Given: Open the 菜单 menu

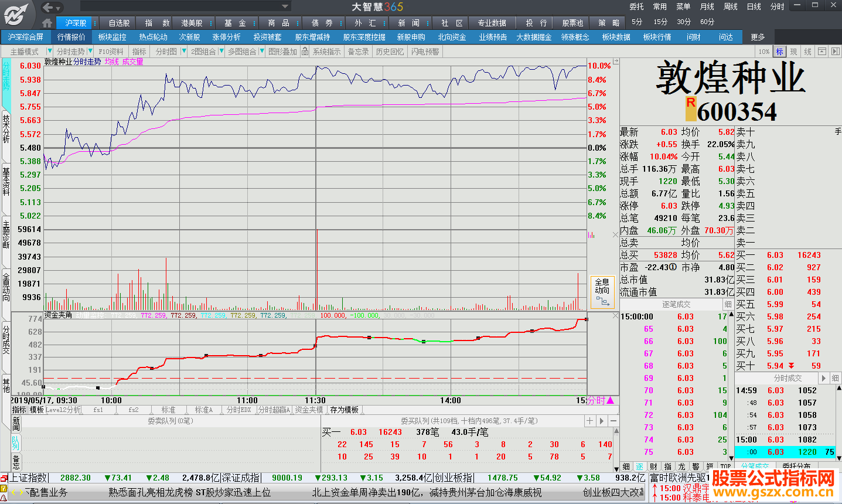Looking at the screenshot, I should 683,6.
